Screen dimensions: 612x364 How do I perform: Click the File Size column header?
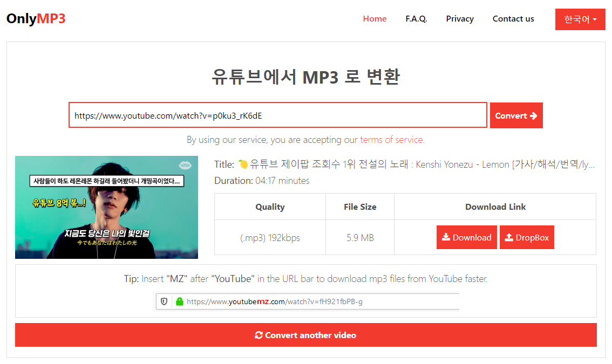pos(360,207)
